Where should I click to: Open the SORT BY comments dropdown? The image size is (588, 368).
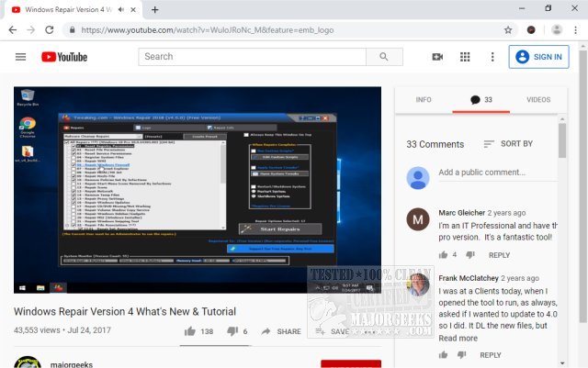click(x=508, y=144)
